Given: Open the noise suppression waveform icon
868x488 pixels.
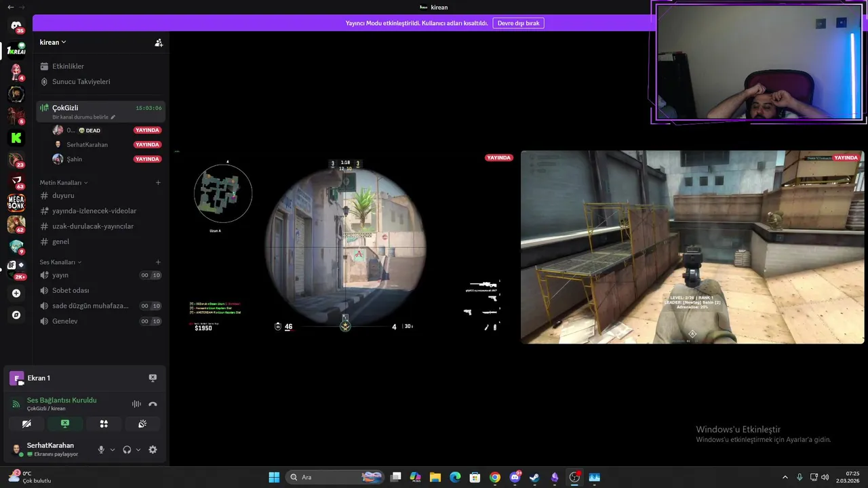Looking at the screenshot, I should 136,404.
